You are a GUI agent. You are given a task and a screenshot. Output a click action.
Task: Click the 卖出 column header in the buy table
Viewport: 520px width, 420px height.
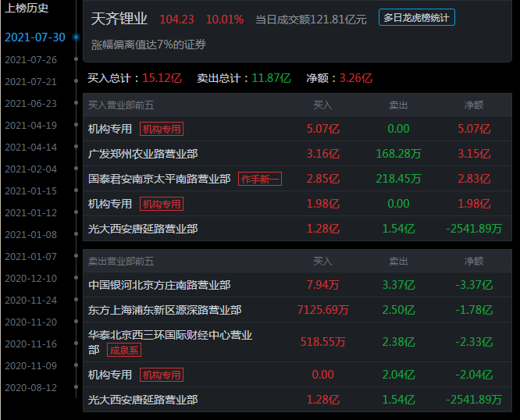click(398, 105)
